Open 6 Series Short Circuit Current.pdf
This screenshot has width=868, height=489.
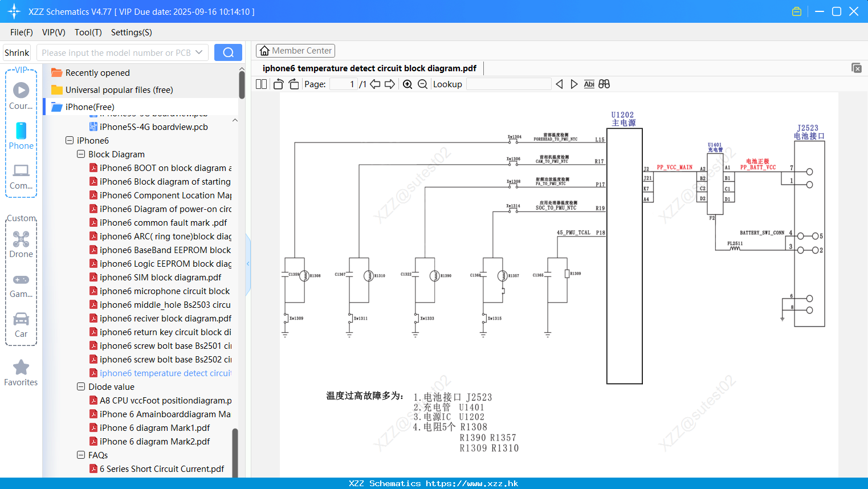click(157, 468)
